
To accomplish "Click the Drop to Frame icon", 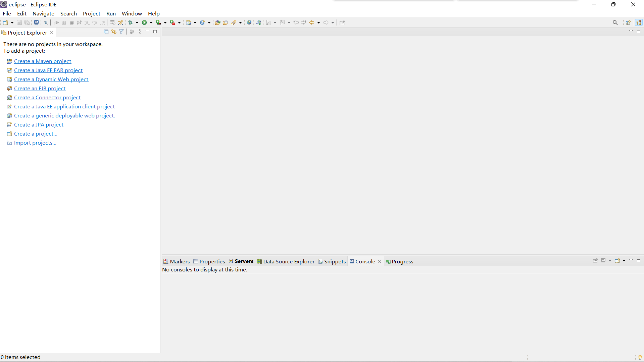I will point(112,22).
